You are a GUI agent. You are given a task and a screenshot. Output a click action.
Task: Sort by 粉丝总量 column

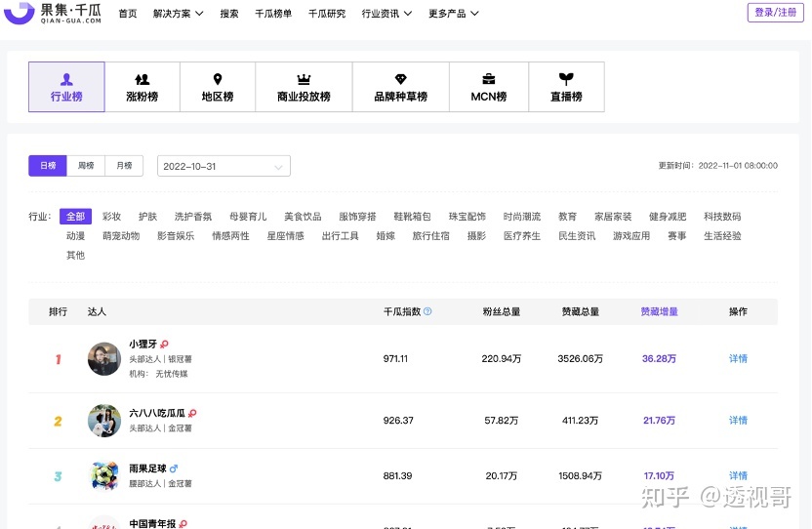(502, 311)
